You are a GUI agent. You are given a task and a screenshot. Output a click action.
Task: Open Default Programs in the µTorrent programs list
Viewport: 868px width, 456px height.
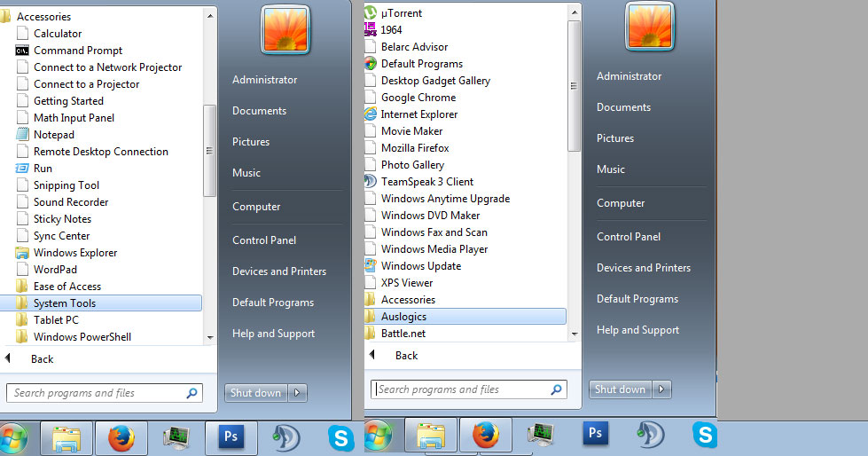pyautogui.click(x=413, y=64)
